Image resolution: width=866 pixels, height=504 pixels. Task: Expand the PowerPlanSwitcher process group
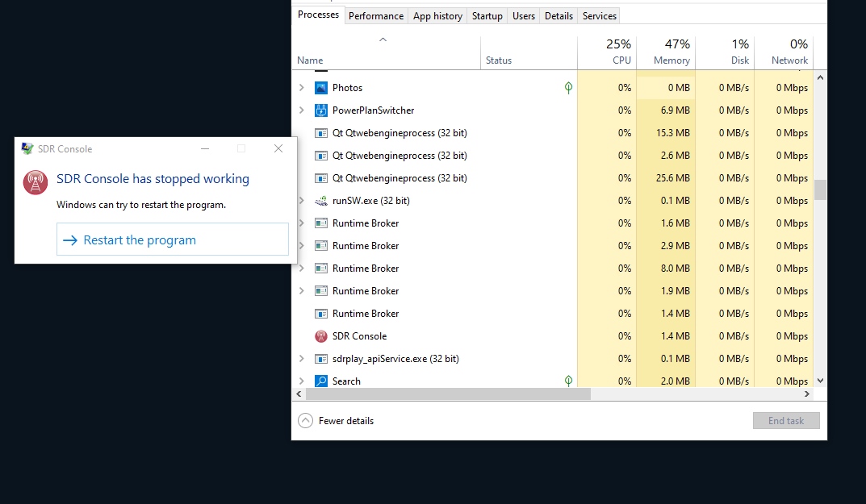pyautogui.click(x=302, y=110)
